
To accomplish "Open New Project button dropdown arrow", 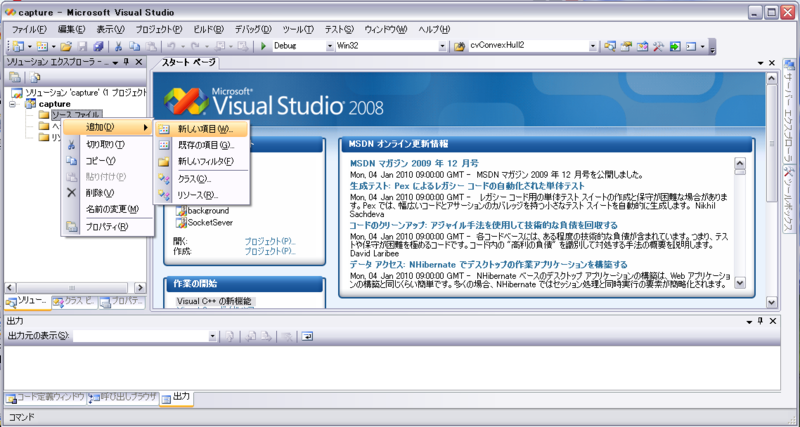I will 30,46.
